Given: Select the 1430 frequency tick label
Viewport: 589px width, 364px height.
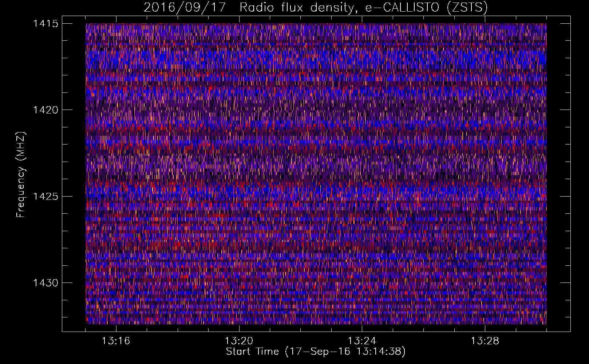Looking at the screenshot, I should [46, 283].
